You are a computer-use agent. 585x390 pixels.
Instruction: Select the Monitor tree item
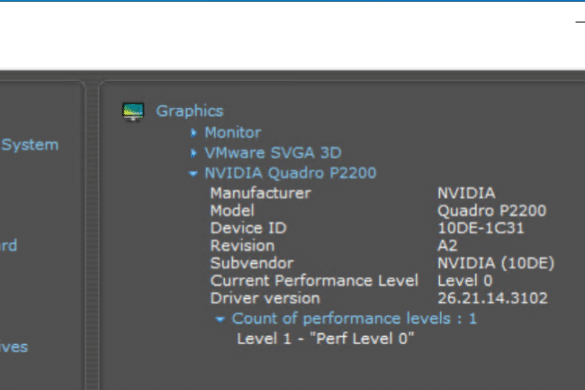tap(233, 133)
